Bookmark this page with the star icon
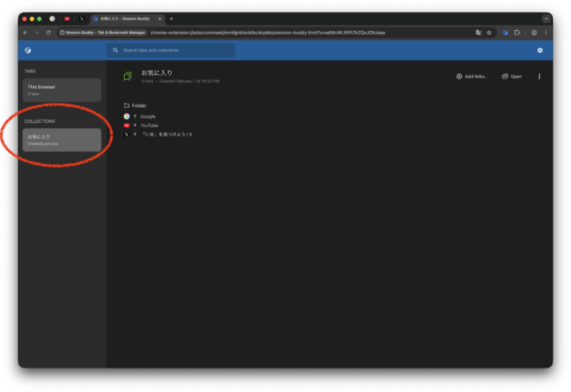 click(489, 33)
